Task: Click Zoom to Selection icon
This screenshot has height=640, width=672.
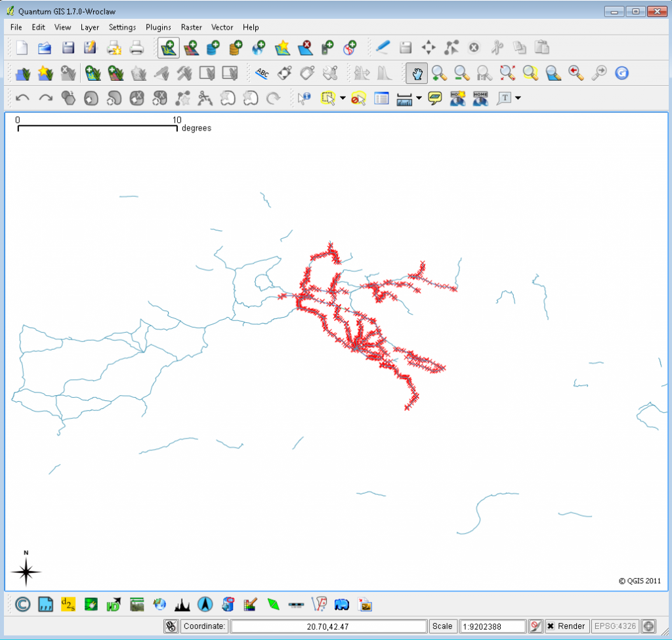Action: (530, 74)
